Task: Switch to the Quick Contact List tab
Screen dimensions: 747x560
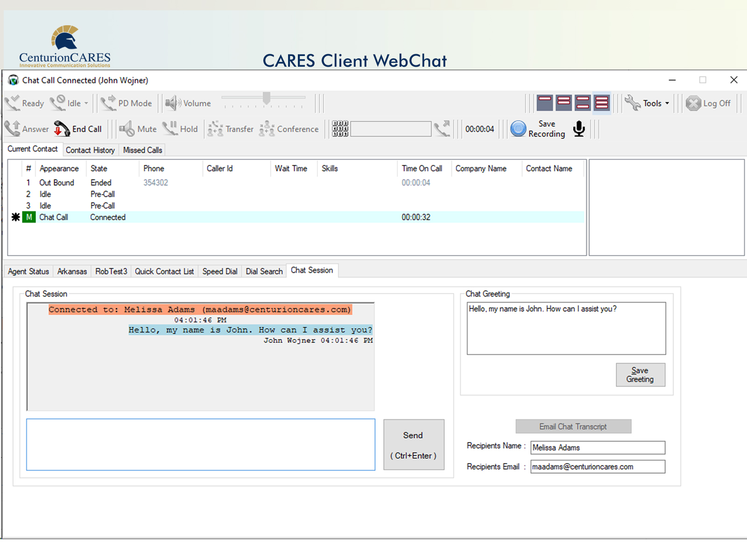Action: [164, 271]
